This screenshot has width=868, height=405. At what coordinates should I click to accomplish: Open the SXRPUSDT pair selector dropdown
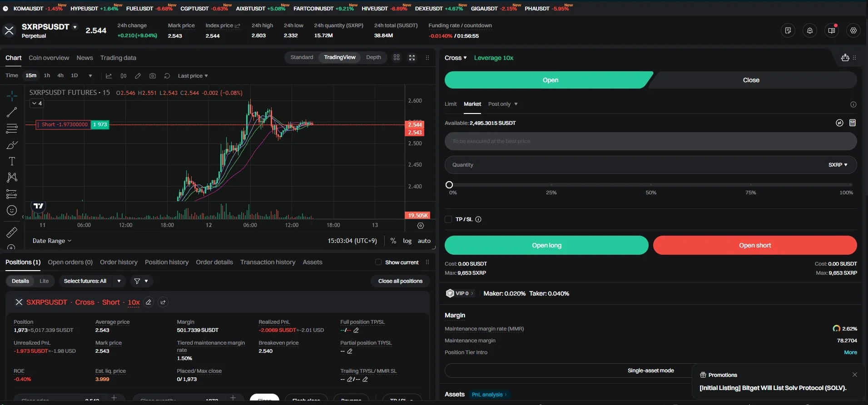(x=75, y=27)
